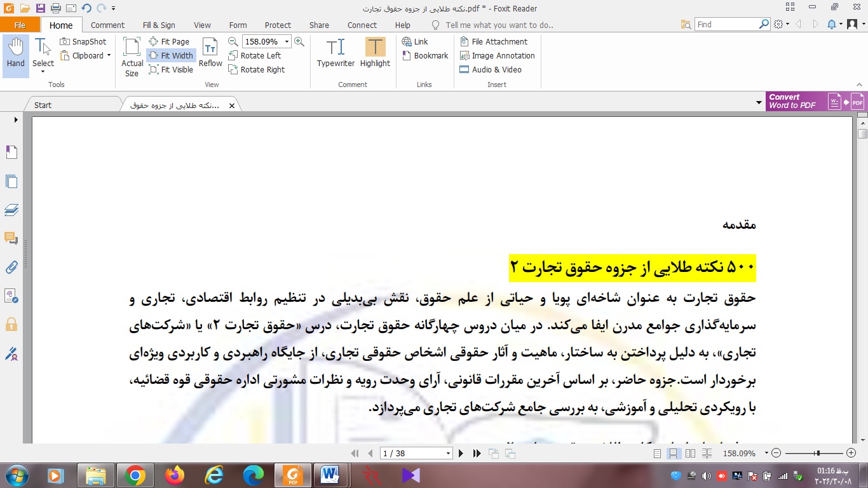Open the ribbon zoom percentage dropdown
The width and height of the screenshot is (868, 488).
point(287,42)
